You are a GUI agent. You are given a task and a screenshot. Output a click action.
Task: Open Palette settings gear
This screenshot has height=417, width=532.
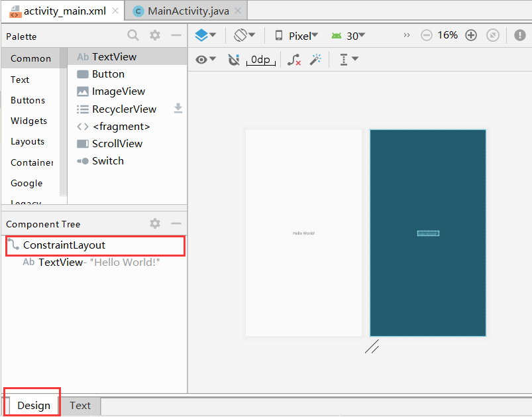pyautogui.click(x=155, y=35)
